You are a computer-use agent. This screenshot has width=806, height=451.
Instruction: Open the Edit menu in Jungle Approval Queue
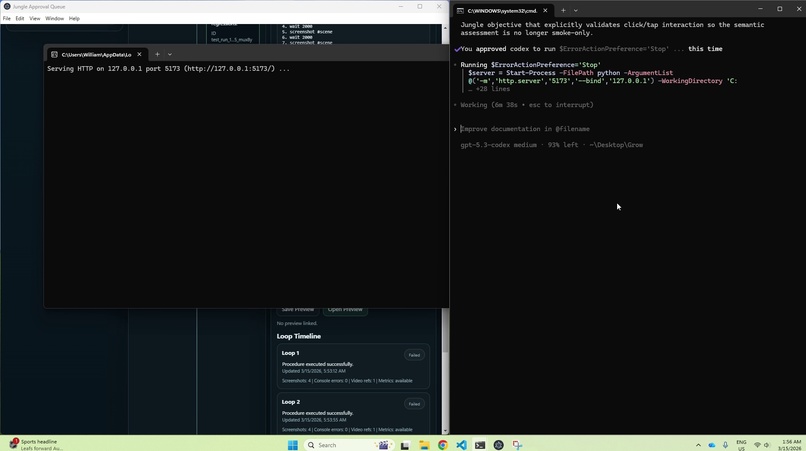coord(20,19)
